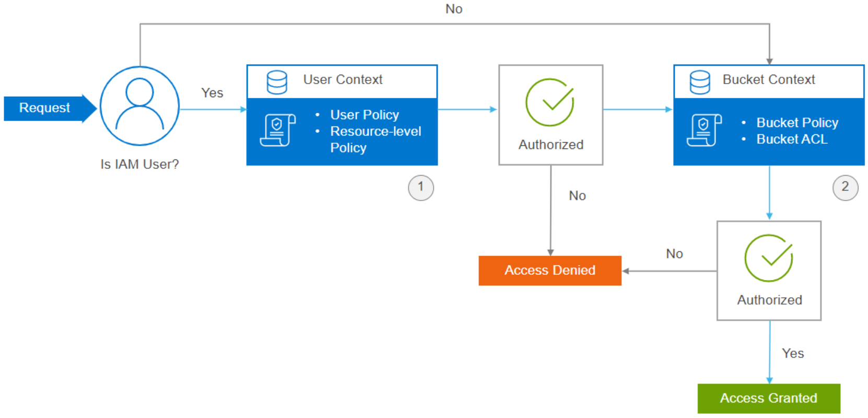This screenshot has height=418, width=868.
Task: Click the policy scroll icon in Bucket Context
Action: pyautogui.click(x=705, y=130)
